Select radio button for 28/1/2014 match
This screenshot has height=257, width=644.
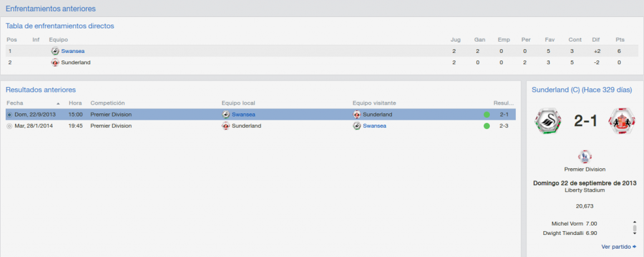click(10, 126)
